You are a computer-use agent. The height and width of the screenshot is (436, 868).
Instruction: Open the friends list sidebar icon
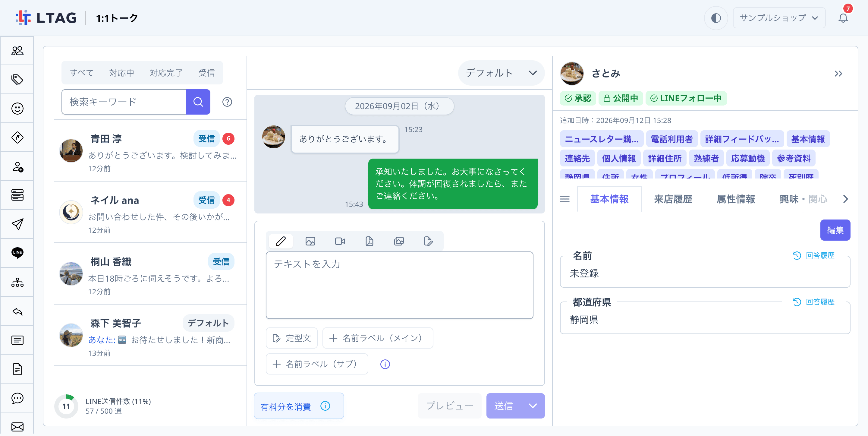click(17, 51)
